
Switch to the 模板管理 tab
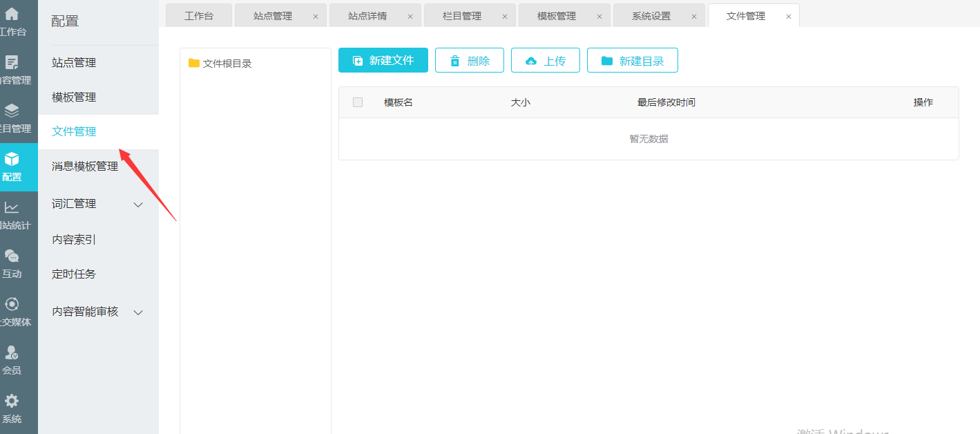click(556, 16)
